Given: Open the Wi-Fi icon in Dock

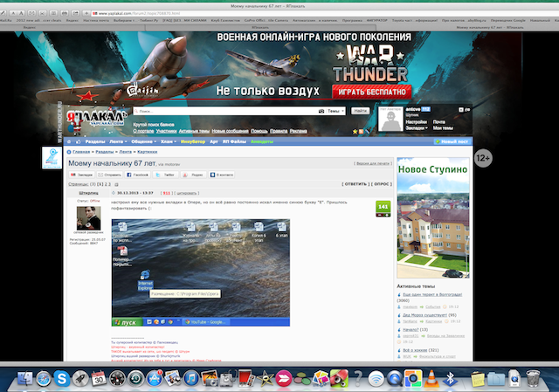Looking at the screenshot, I should (376, 378).
